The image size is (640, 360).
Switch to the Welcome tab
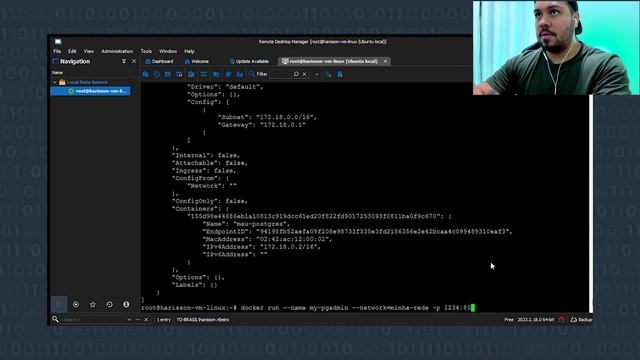click(197, 61)
